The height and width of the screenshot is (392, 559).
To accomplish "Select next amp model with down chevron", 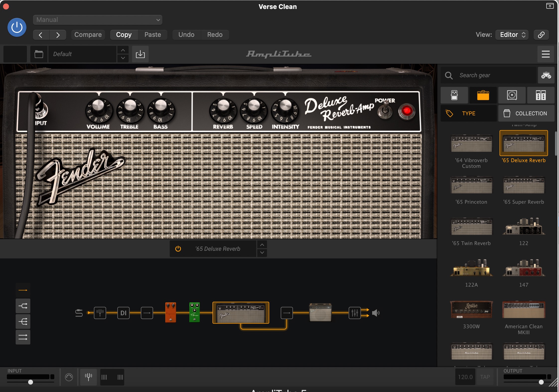I will [262, 253].
